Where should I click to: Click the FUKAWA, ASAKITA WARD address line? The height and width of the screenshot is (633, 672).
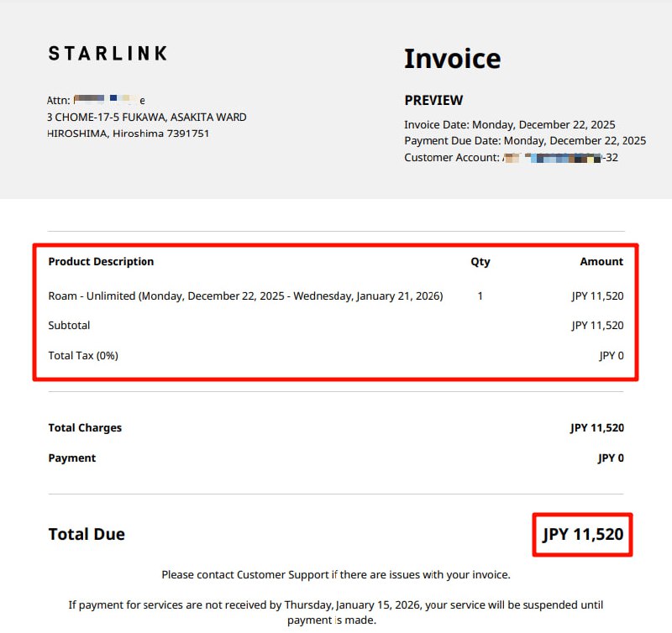click(147, 117)
